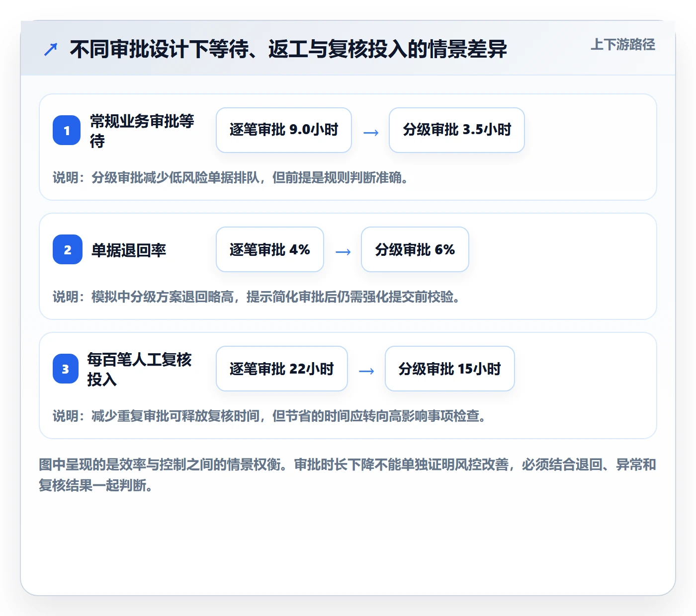Click the note about 高影响事项检查
The image size is (696, 616).
pyautogui.click(x=269, y=416)
